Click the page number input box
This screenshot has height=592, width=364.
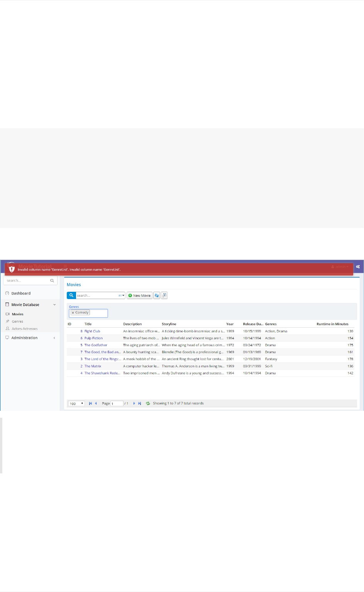(117, 403)
